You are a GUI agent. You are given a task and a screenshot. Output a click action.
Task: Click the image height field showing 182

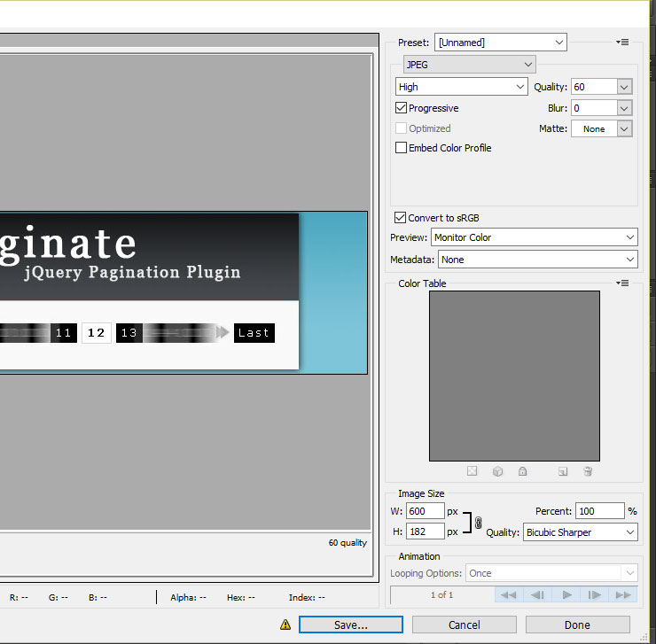[x=425, y=531]
